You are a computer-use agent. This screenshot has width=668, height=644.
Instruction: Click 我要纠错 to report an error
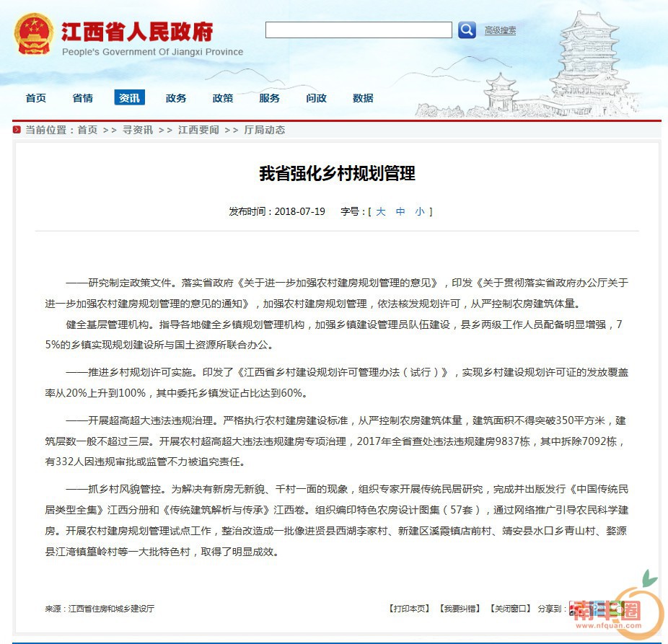[460, 609]
